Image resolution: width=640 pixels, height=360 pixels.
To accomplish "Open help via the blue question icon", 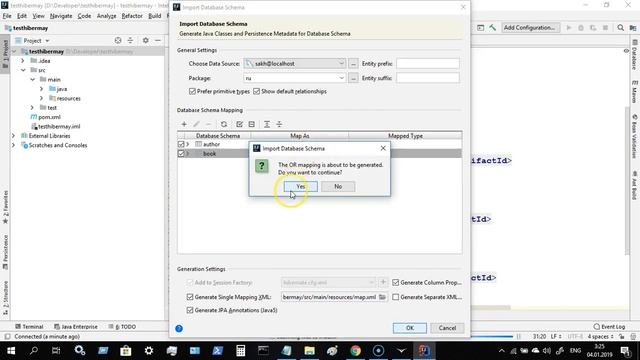I will pos(179,328).
